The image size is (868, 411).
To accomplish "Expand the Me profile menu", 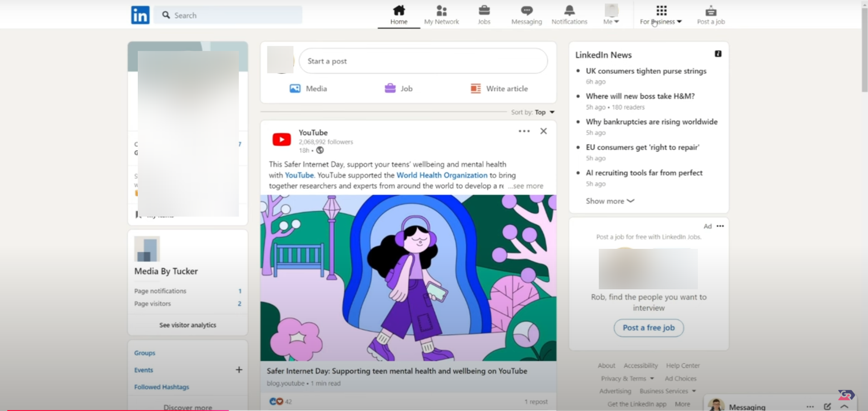I will click(611, 15).
